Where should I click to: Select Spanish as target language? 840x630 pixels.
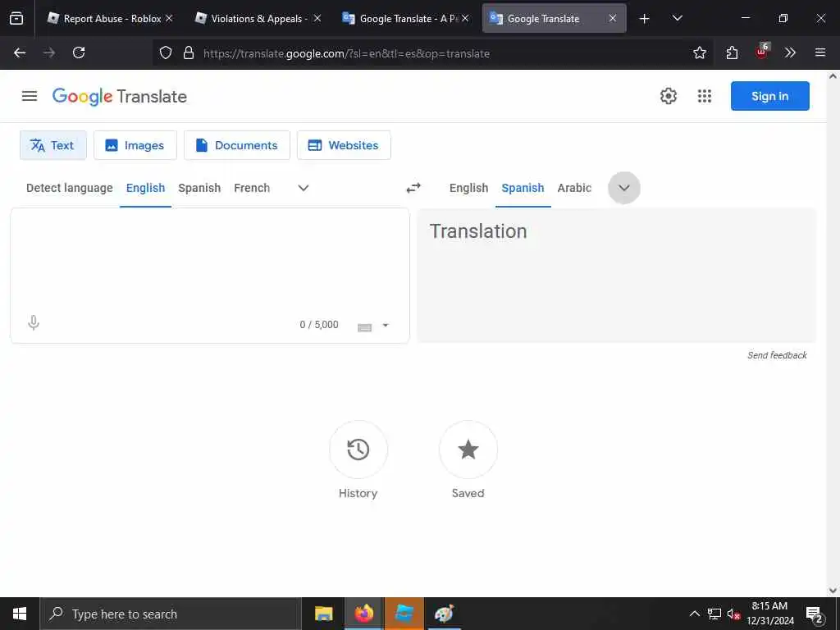point(523,188)
